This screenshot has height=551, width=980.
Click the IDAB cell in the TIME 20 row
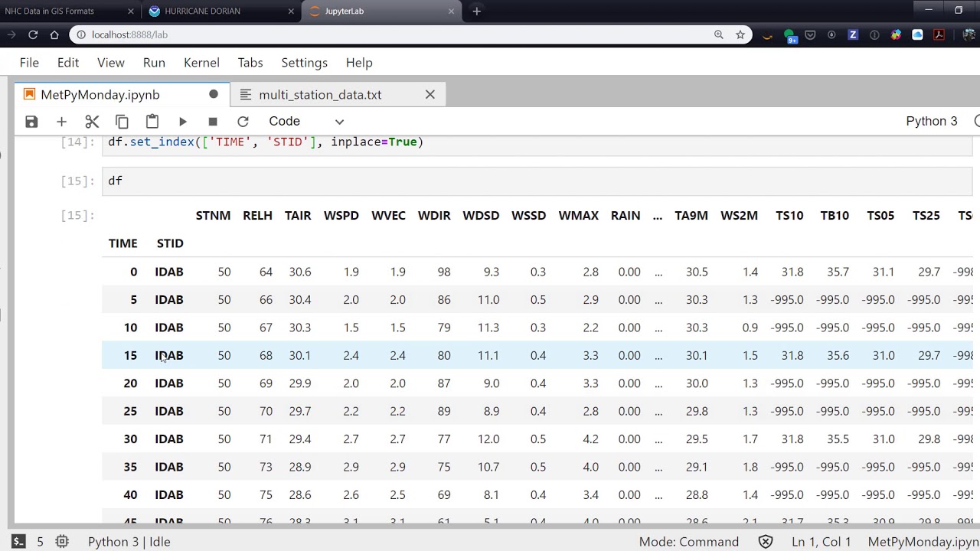169,383
